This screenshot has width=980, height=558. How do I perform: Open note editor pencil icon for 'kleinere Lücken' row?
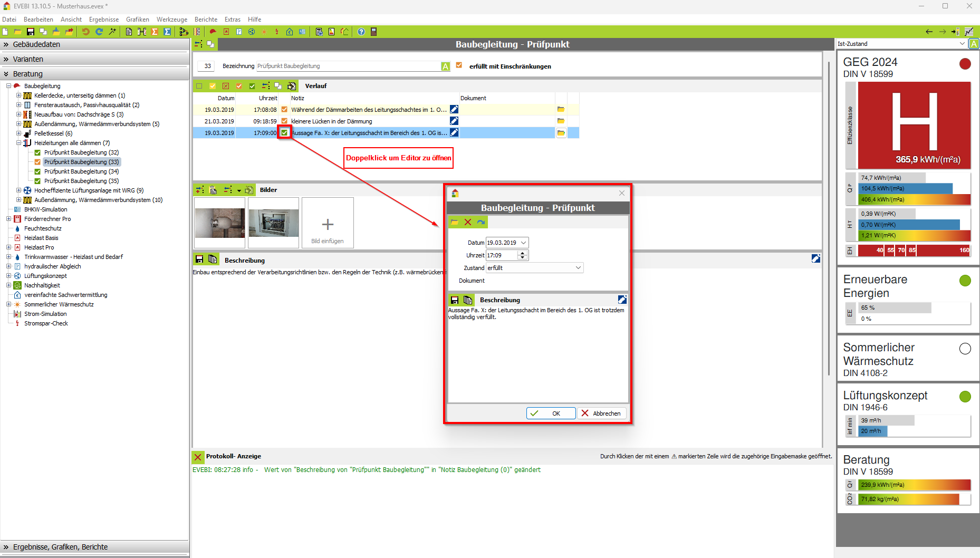pos(454,121)
